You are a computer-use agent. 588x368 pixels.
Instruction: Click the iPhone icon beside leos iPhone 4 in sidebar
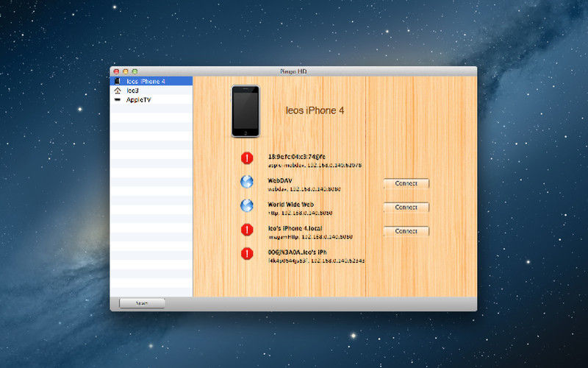(x=118, y=81)
